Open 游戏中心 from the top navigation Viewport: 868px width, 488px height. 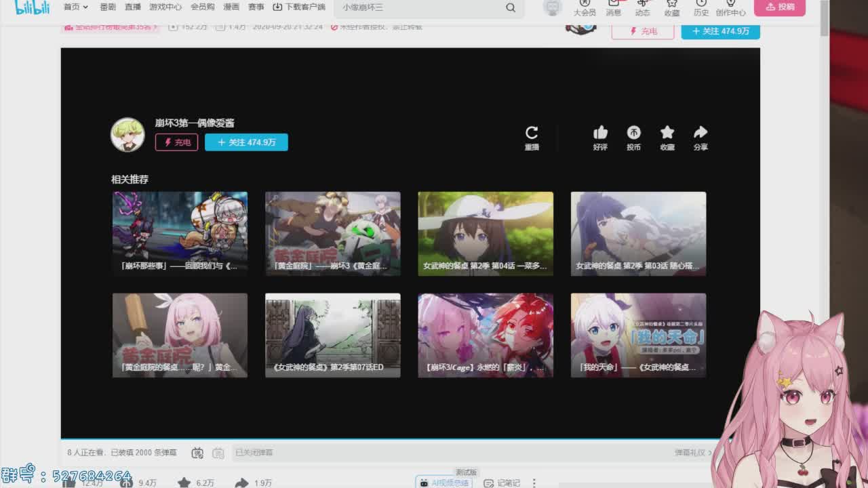point(165,7)
